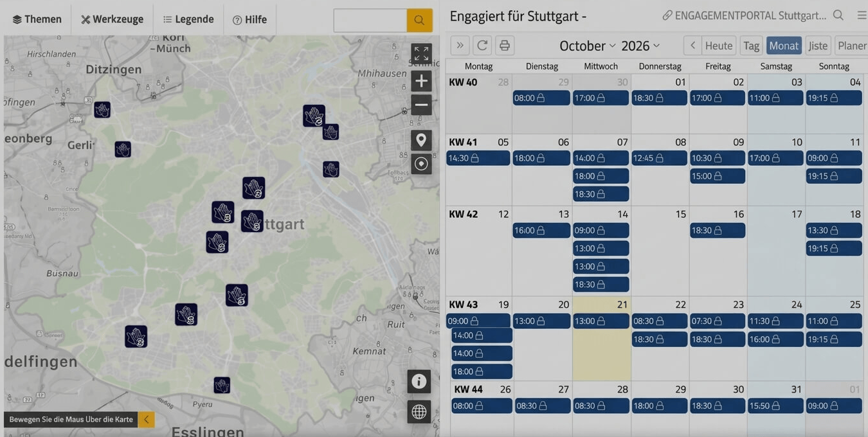Click the Samstag column header
The height and width of the screenshot is (437, 868).
pyautogui.click(x=776, y=66)
